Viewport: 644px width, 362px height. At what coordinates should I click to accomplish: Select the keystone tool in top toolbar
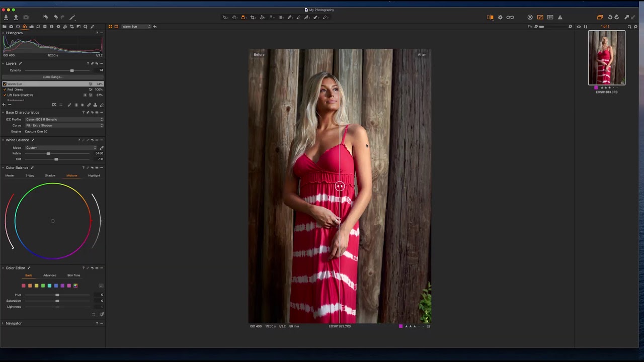click(271, 17)
